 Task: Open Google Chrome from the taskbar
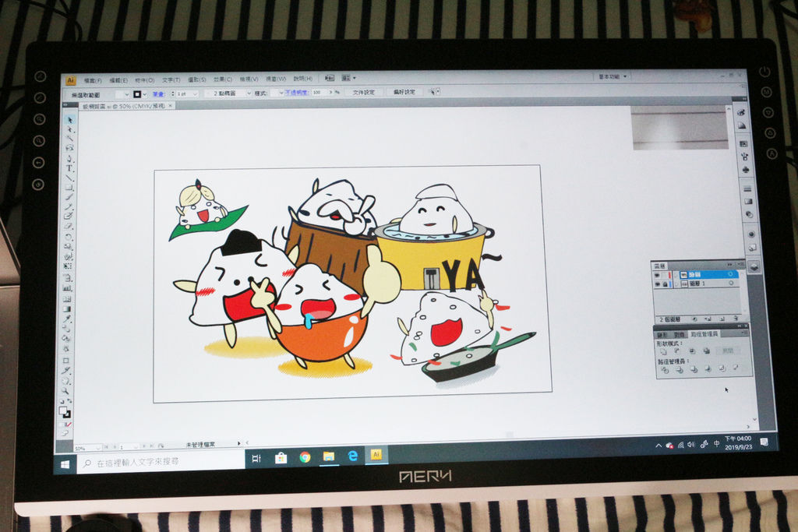(x=305, y=457)
